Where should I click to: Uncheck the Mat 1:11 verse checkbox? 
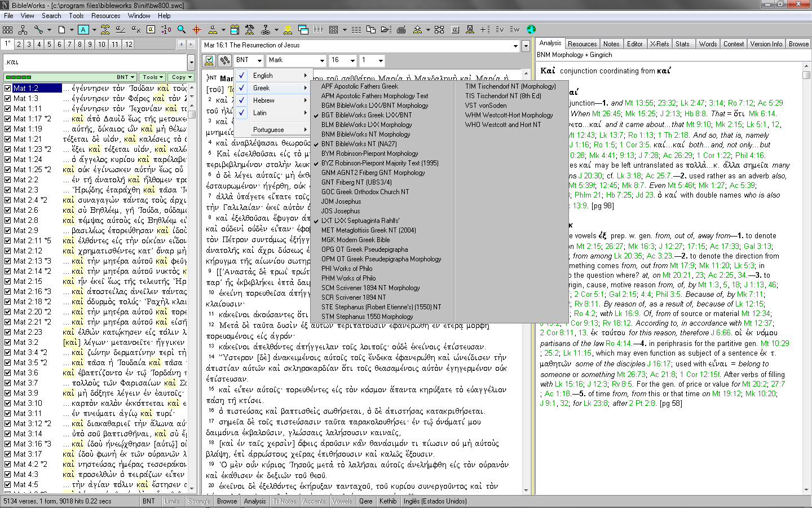(8, 108)
